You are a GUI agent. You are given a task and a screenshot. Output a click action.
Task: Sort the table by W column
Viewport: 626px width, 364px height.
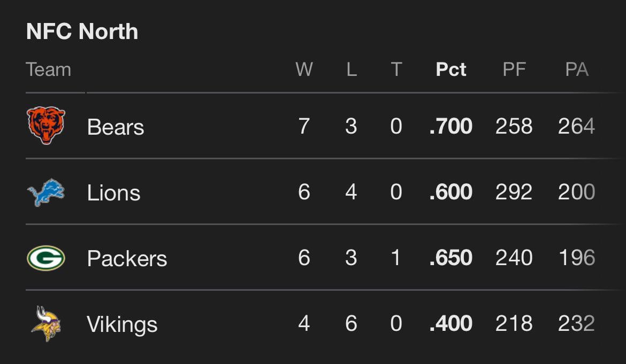pos(304,69)
